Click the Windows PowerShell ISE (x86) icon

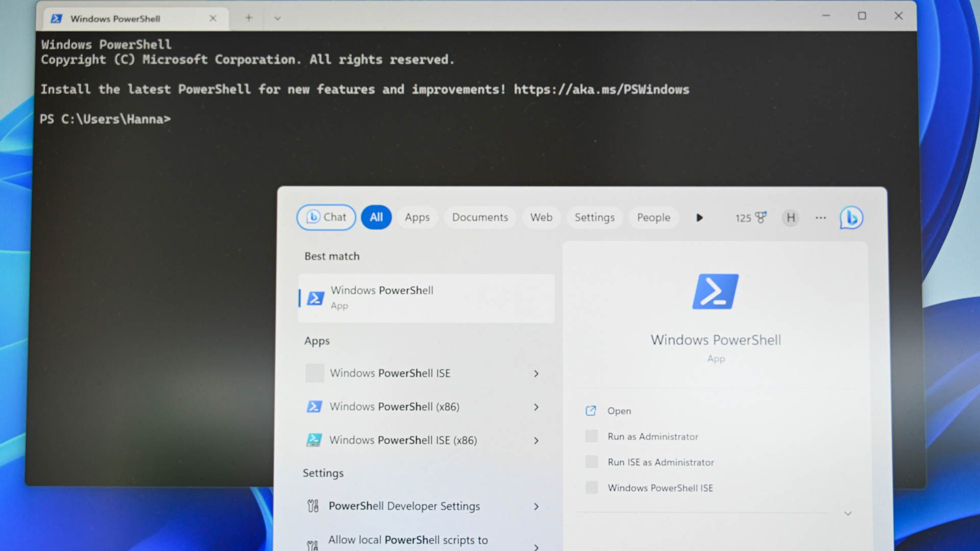point(314,440)
